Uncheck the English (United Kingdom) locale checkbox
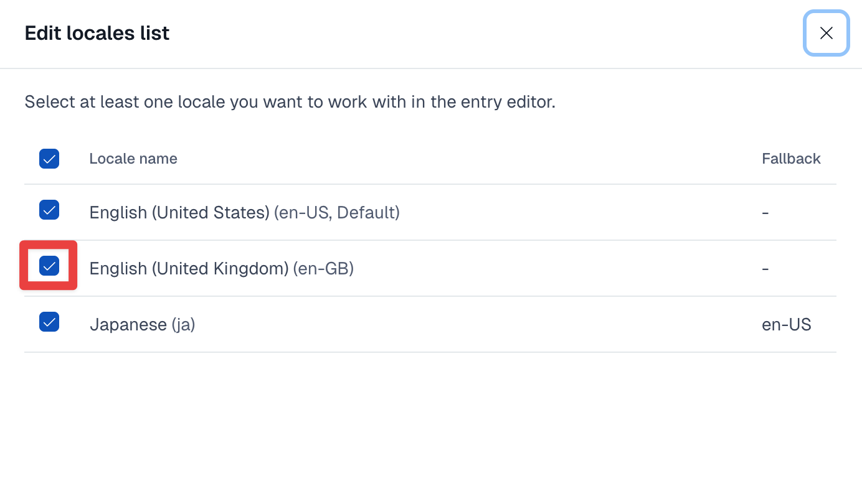 click(49, 266)
